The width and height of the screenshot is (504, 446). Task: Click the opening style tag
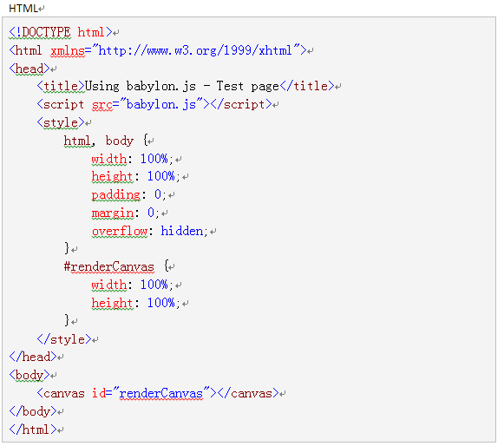pos(61,123)
